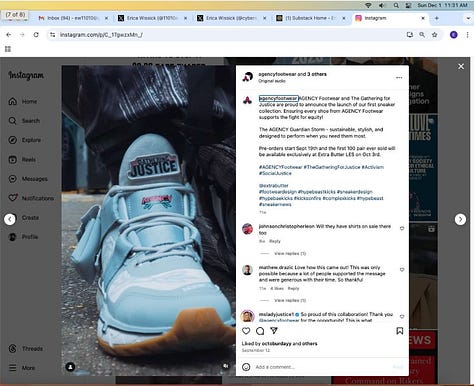Image resolution: width=474 pixels, height=386 pixels.
Task: Like the post with heart icon
Action: [x=246, y=331]
